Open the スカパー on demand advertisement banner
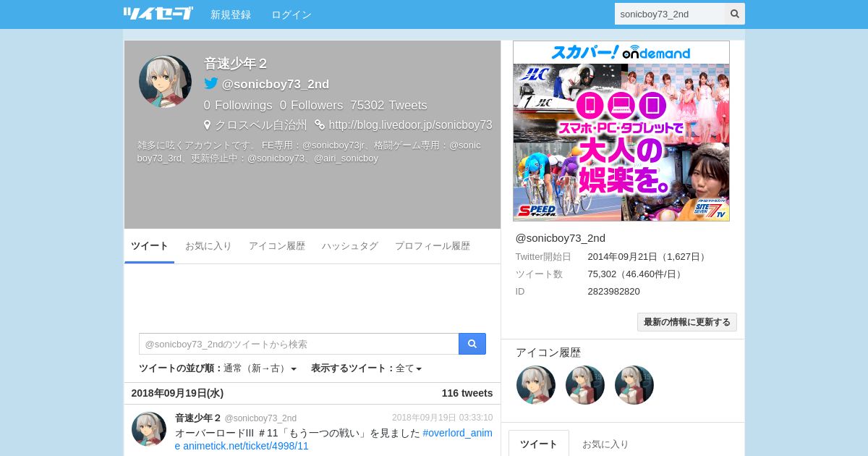Screen dimensions: 868x456 click(621, 131)
